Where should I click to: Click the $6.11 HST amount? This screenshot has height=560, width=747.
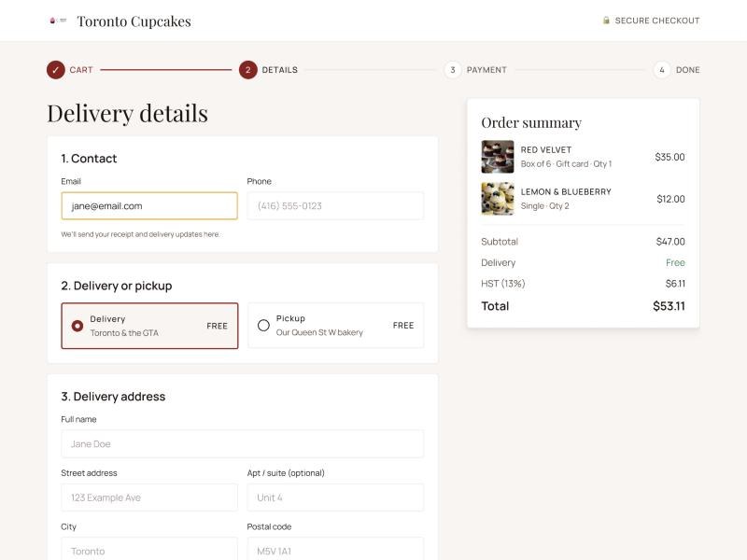point(675,284)
